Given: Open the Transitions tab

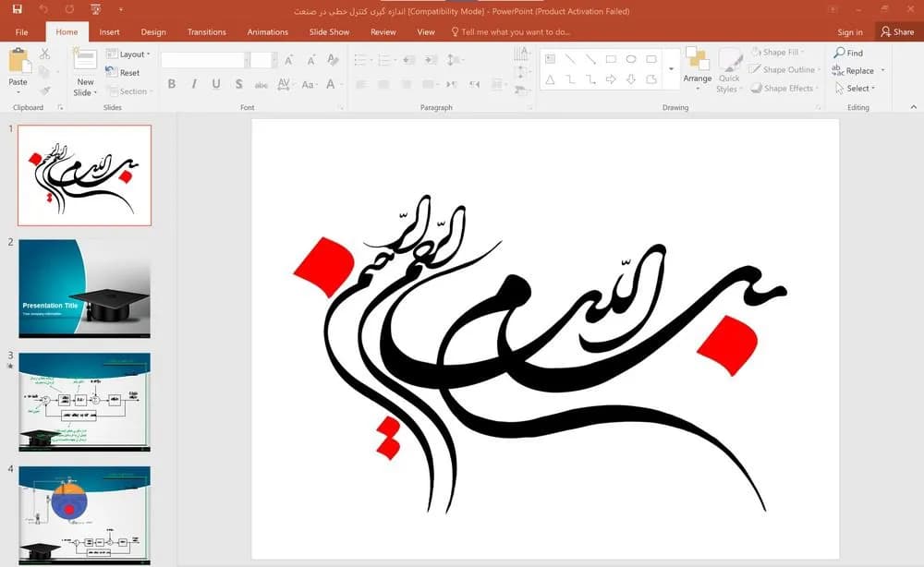Looking at the screenshot, I should [x=206, y=31].
